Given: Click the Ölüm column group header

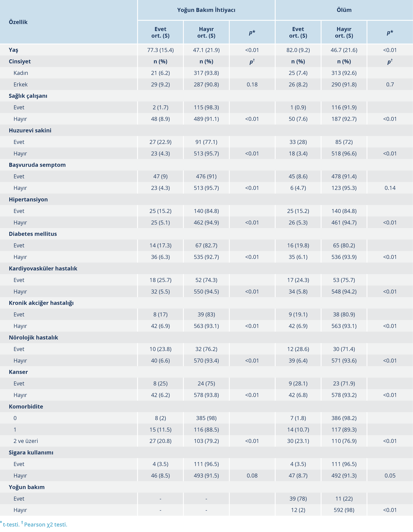Looking at the screenshot, I should [344, 10].
